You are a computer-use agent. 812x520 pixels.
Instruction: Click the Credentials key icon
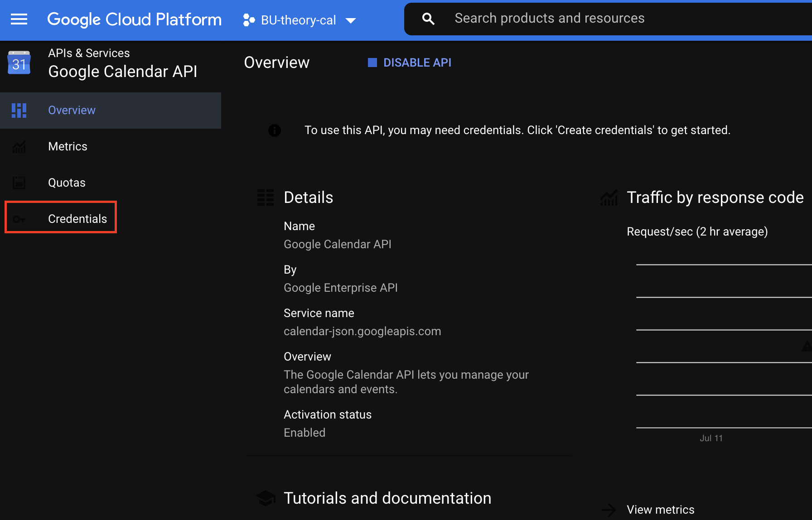19,219
